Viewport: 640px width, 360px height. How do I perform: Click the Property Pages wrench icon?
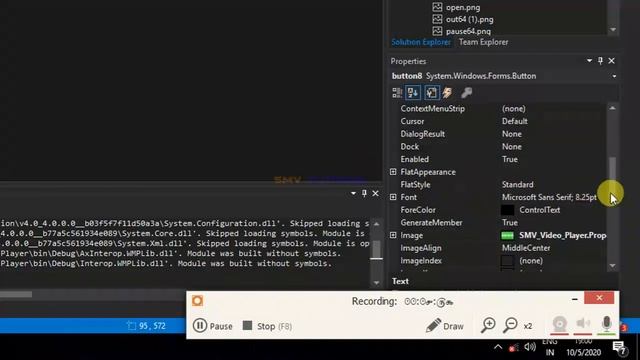[x=466, y=93]
